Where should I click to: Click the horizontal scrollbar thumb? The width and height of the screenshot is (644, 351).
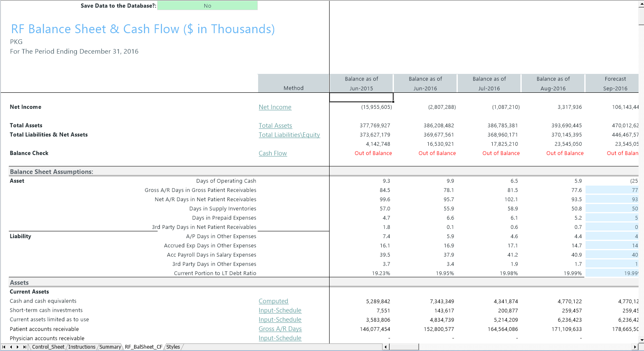(x=404, y=347)
